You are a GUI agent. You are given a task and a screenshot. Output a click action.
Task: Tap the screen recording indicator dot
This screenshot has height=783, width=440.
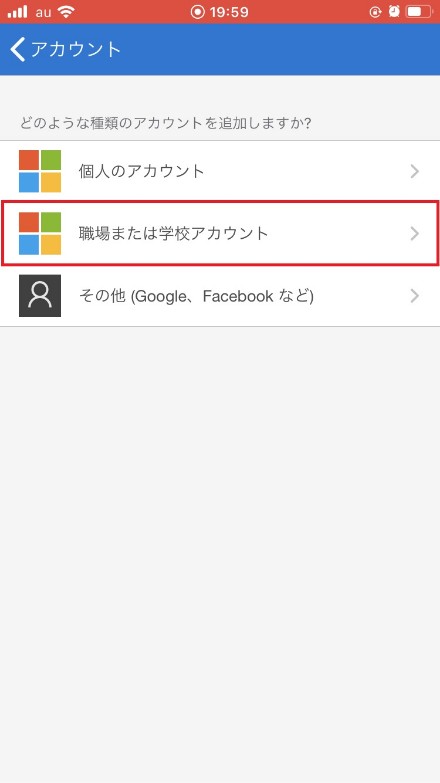point(198,12)
